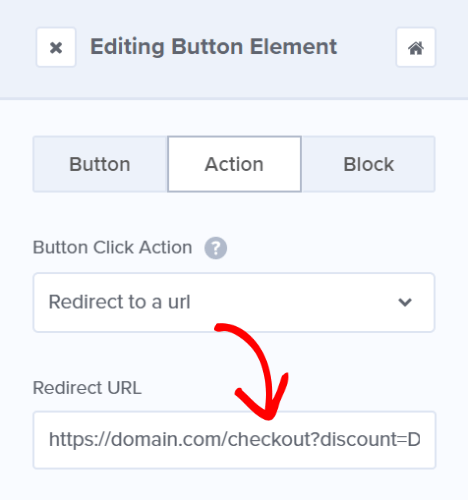
Task: Expand the Redirect to a url dropdown
Action: coord(234,302)
